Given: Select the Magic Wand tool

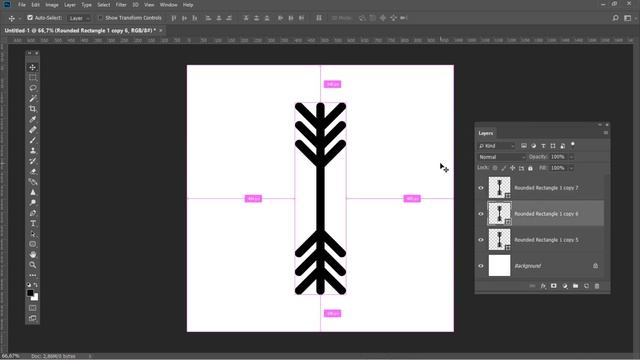Looking at the screenshot, I should point(33,98).
